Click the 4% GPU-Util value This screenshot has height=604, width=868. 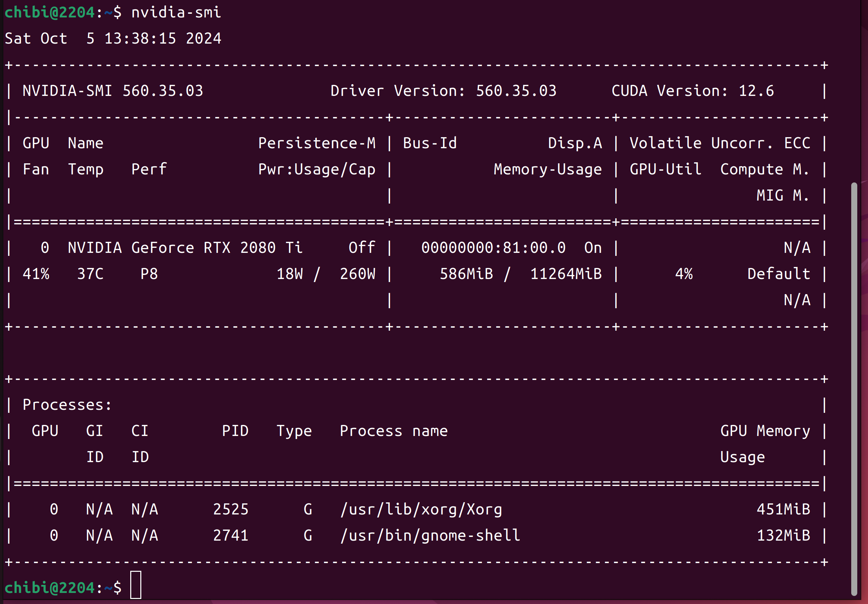click(684, 274)
